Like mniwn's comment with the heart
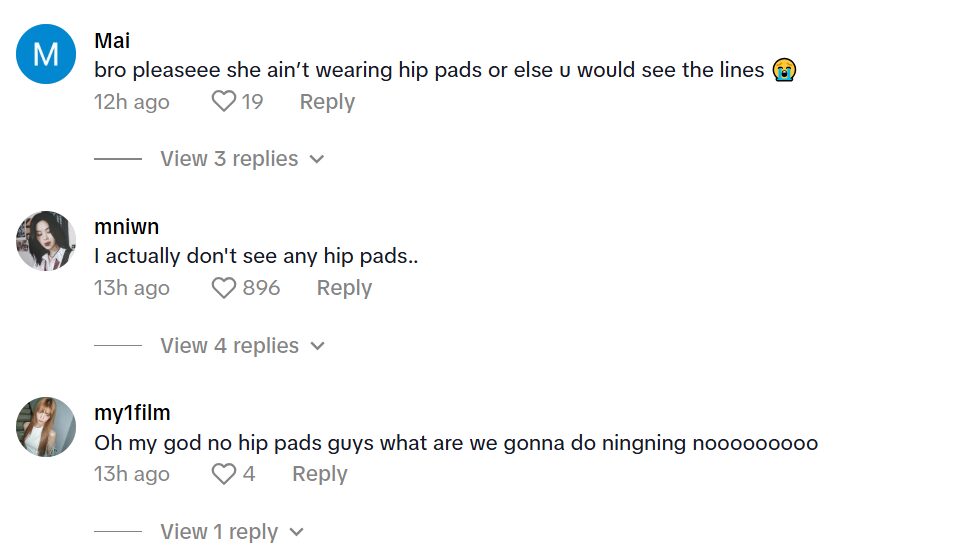 tap(224, 288)
